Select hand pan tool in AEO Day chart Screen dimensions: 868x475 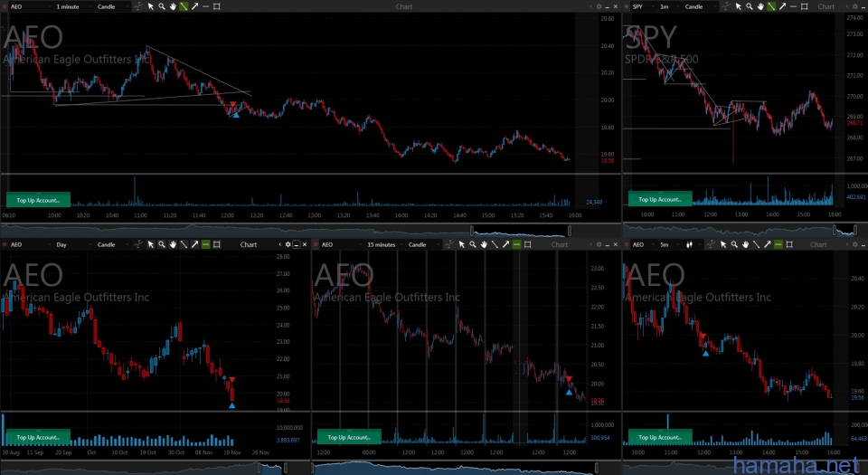pyautogui.click(x=173, y=244)
